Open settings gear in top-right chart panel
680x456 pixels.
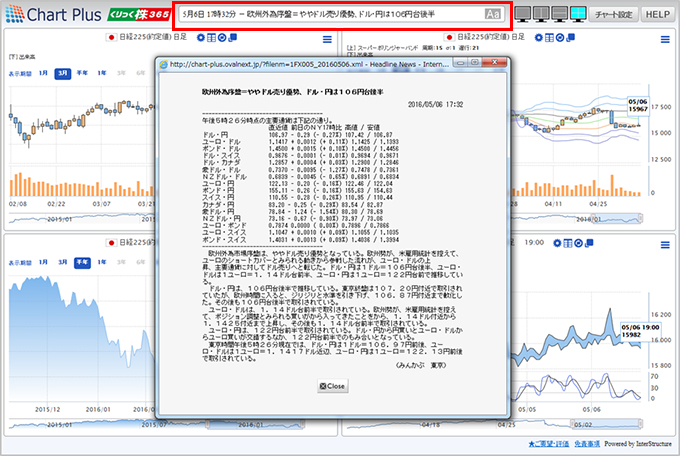coord(539,38)
